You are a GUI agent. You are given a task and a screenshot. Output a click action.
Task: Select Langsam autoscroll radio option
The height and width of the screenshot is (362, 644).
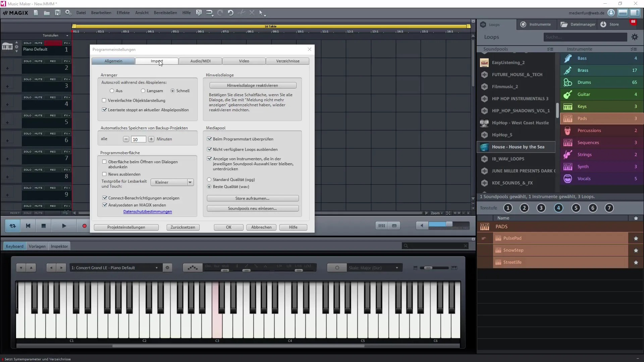coord(143,91)
